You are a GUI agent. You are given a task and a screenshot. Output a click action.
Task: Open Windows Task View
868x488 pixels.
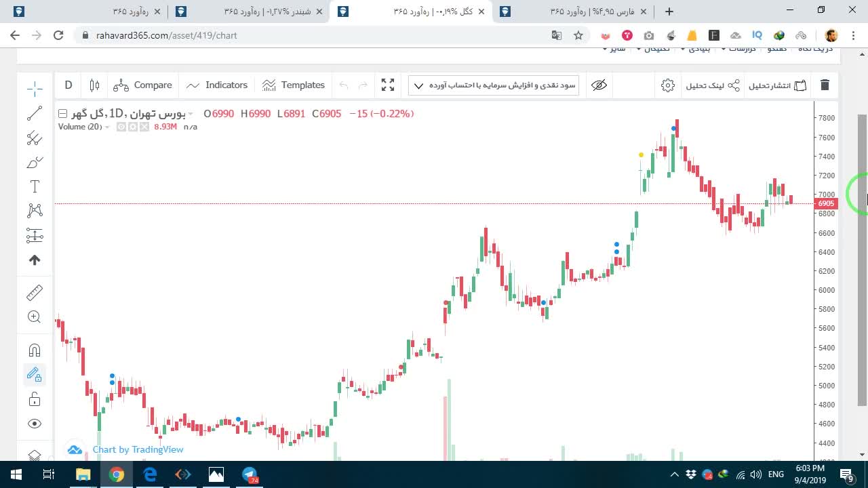(49, 474)
